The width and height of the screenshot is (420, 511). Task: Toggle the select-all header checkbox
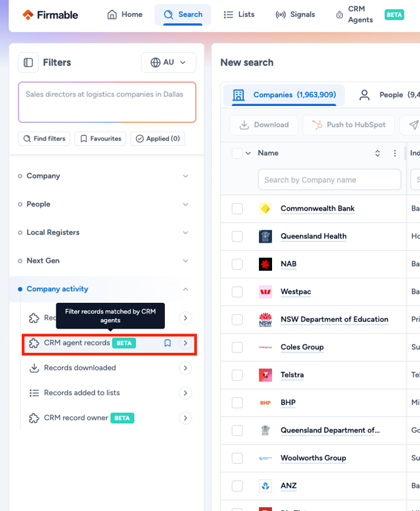(x=237, y=153)
